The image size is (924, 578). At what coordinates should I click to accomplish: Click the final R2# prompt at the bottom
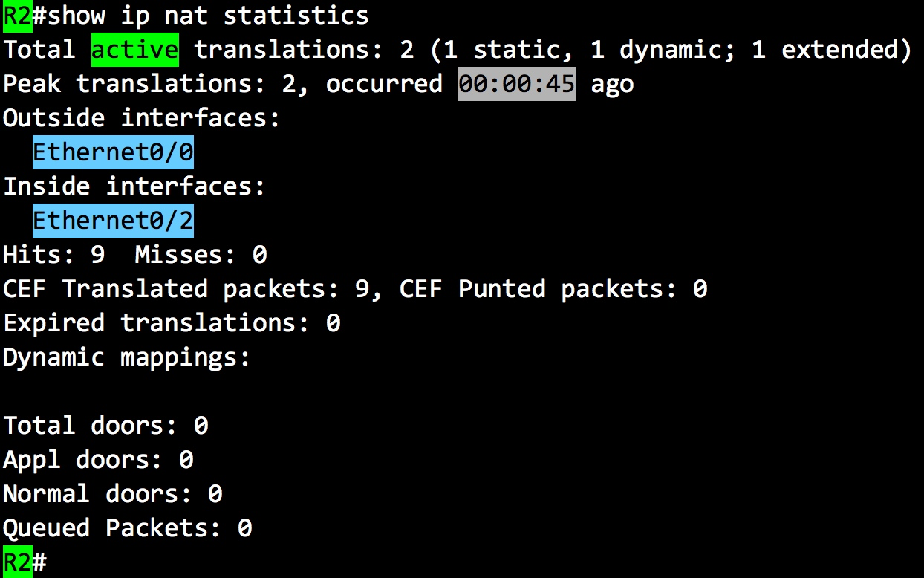pos(25,562)
